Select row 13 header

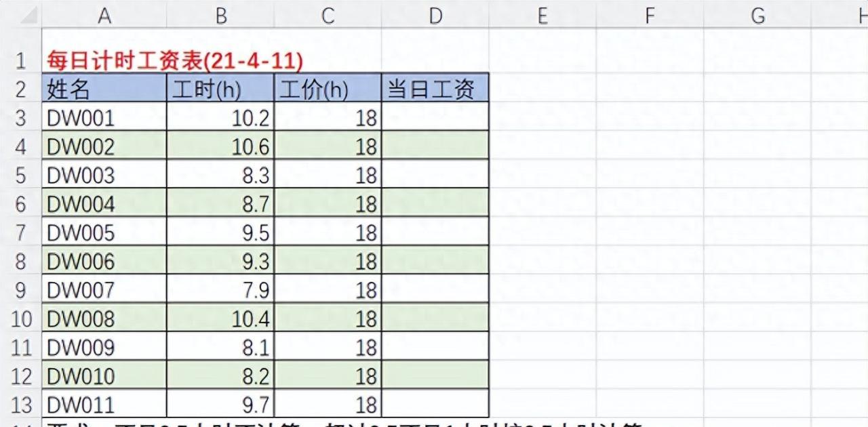tap(21, 404)
